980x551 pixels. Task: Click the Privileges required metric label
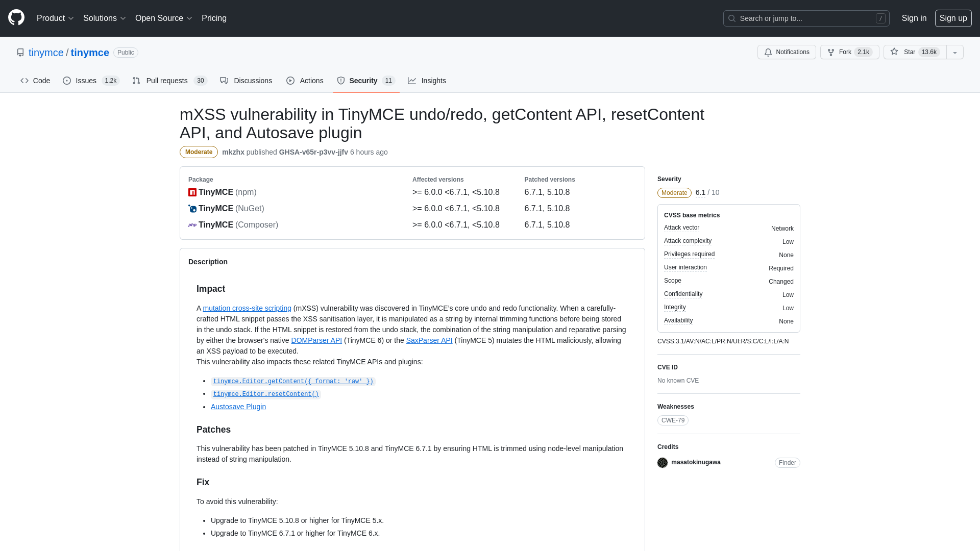pos(689,254)
